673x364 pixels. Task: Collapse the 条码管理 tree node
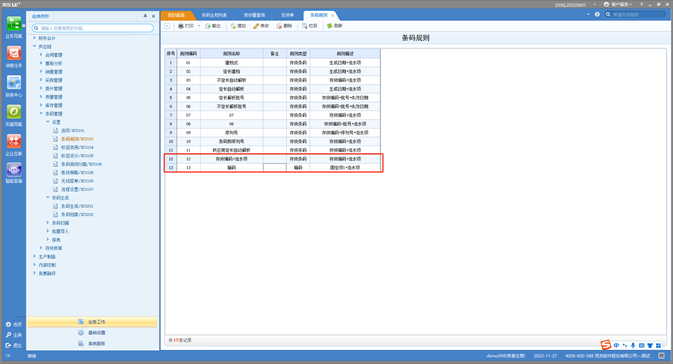pos(41,114)
